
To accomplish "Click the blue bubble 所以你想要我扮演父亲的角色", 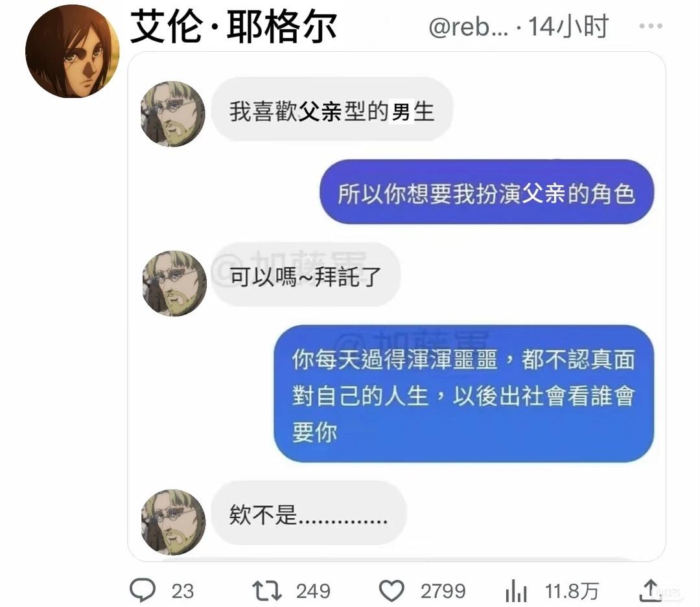I will pyautogui.click(x=487, y=192).
